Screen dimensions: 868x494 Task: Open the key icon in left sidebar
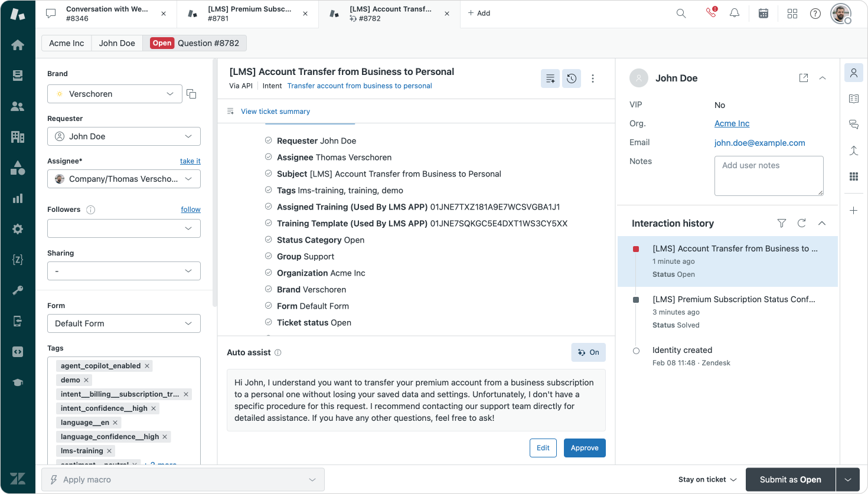click(x=18, y=290)
